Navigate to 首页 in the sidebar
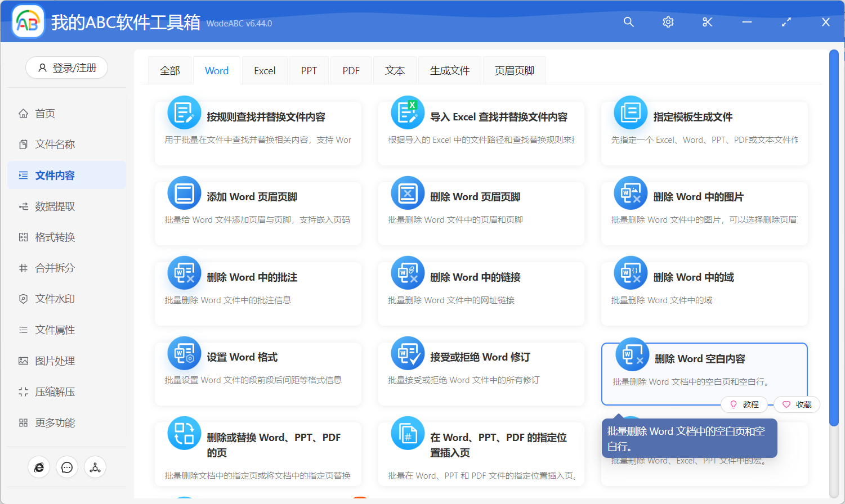This screenshot has height=504, width=845. click(44, 113)
